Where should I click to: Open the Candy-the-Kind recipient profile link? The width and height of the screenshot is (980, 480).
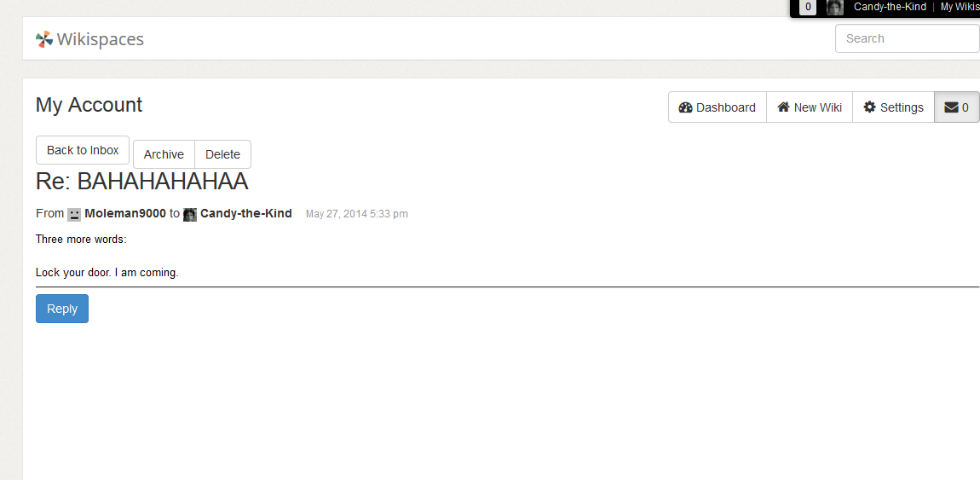pyautogui.click(x=246, y=214)
